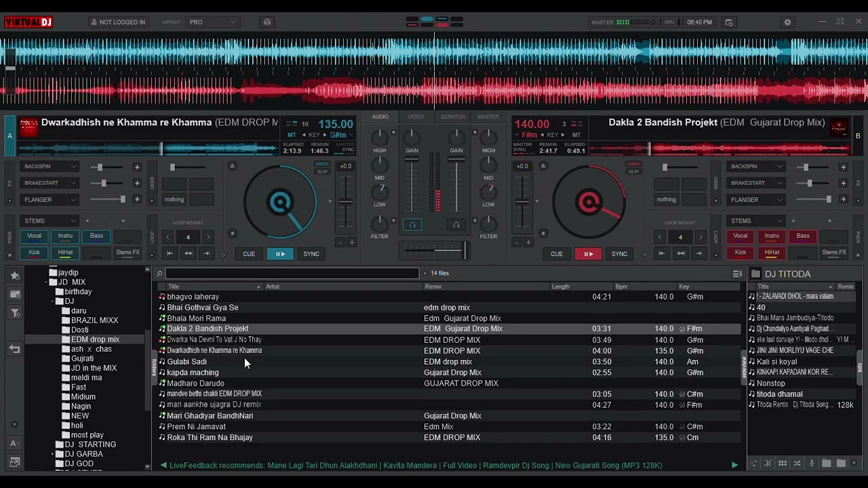The height and width of the screenshot is (488, 868).
Task: Toggle the Bass stem pad on deck B
Action: click(803, 236)
